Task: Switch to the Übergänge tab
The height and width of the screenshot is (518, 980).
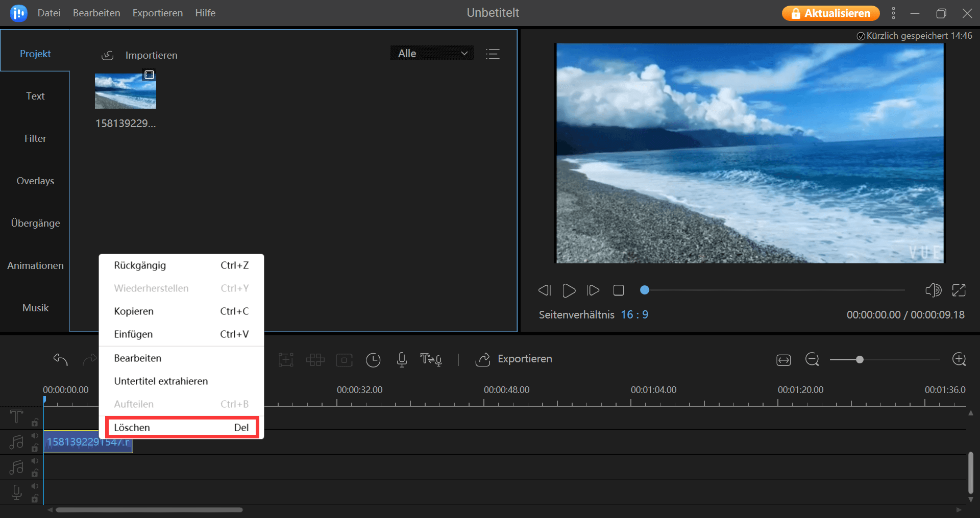Action: (x=35, y=223)
